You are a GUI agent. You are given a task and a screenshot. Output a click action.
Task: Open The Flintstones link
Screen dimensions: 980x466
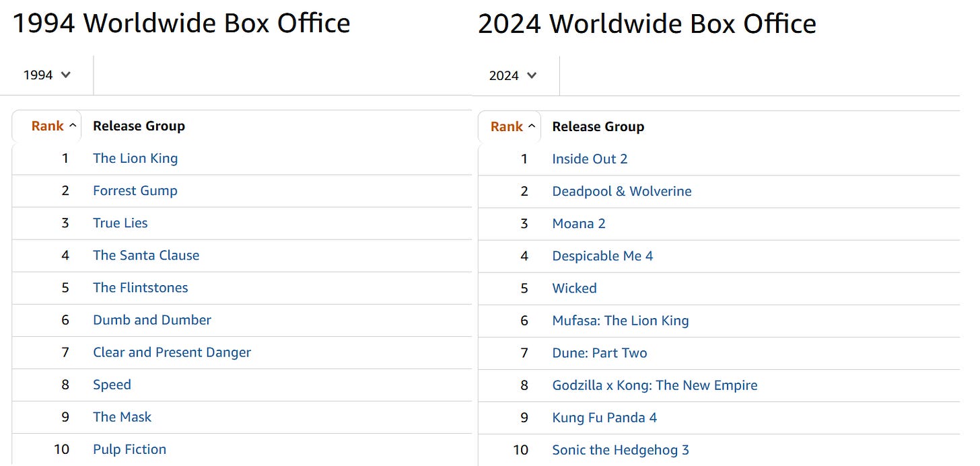coord(141,288)
